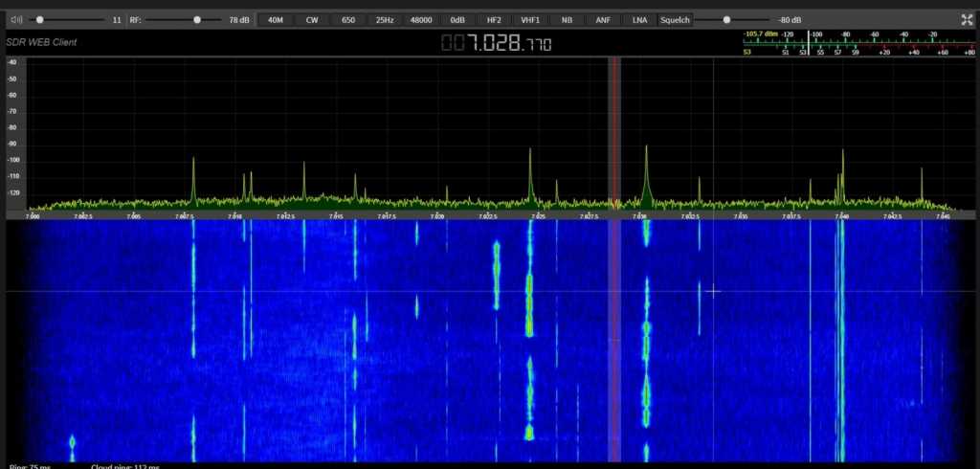Toggle the VHF1 input button
Screen dimensions: 980x469
click(x=530, y=20)
